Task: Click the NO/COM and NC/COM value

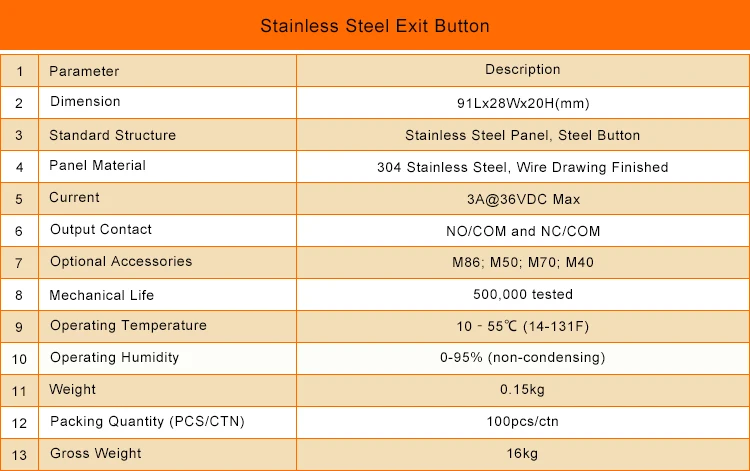Action: (x=523, y=231)
